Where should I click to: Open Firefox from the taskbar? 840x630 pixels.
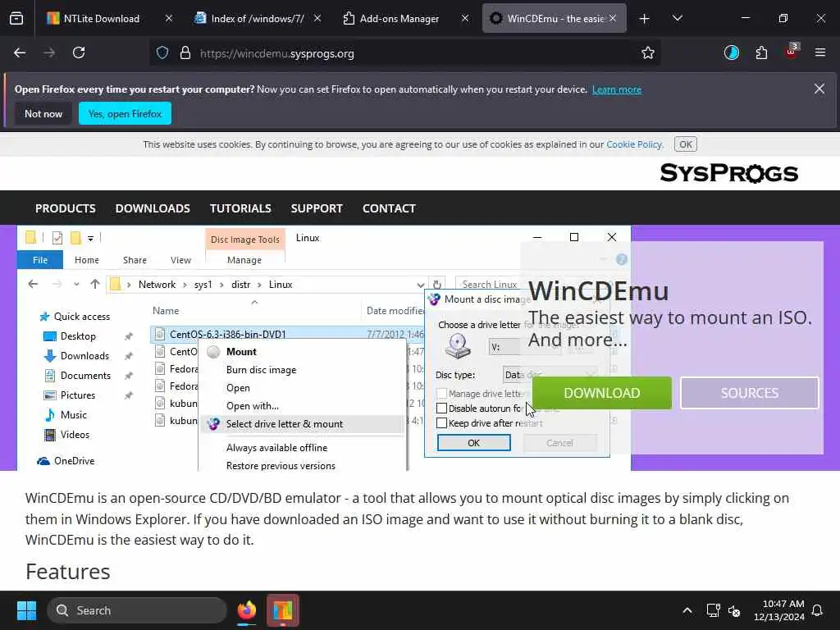[247, 610]
